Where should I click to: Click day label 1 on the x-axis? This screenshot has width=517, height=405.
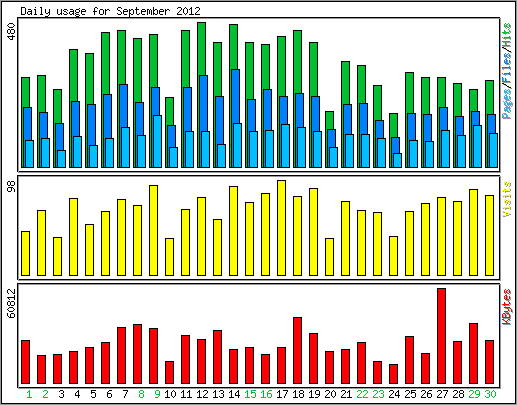tap(29, 394)
